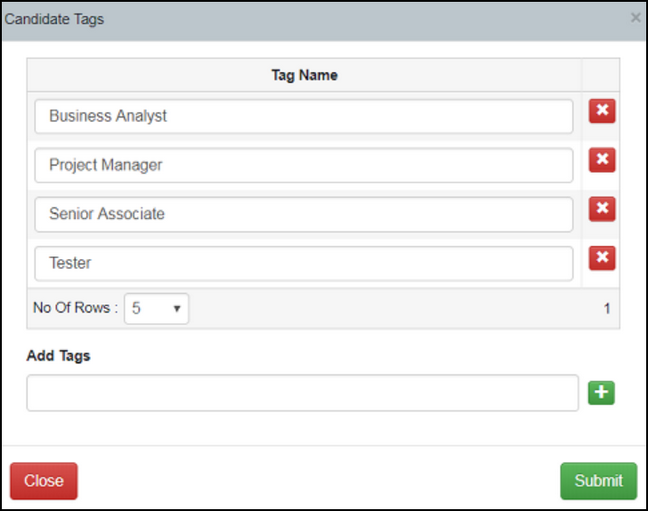Screen dimensions: 648x511
Task: Close the Candidate Tags dialog with X
Action: 635,18
